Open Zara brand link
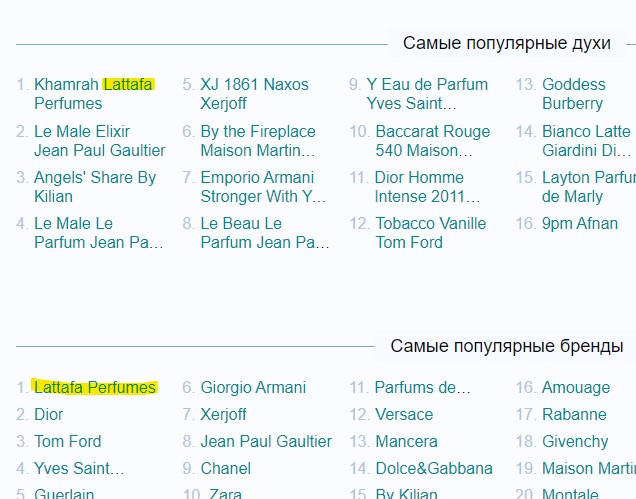Viewport: 636px width, 499px height. [x=226, y=494]
